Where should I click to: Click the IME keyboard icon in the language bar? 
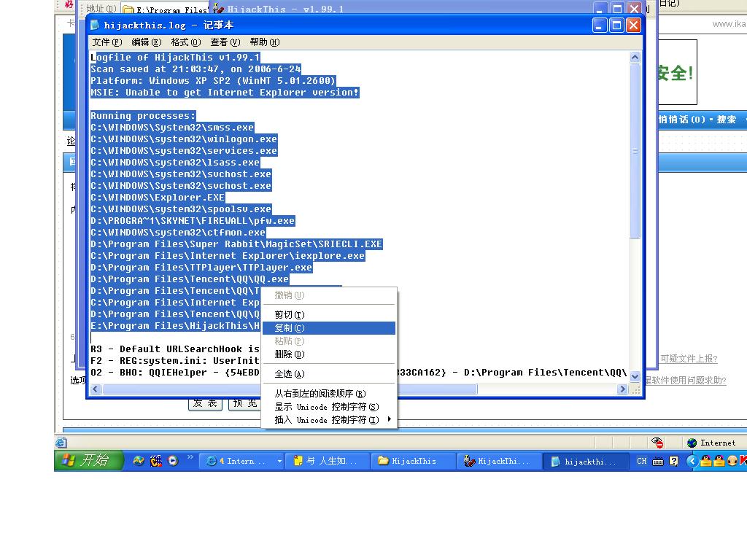[x=658, y=461]
